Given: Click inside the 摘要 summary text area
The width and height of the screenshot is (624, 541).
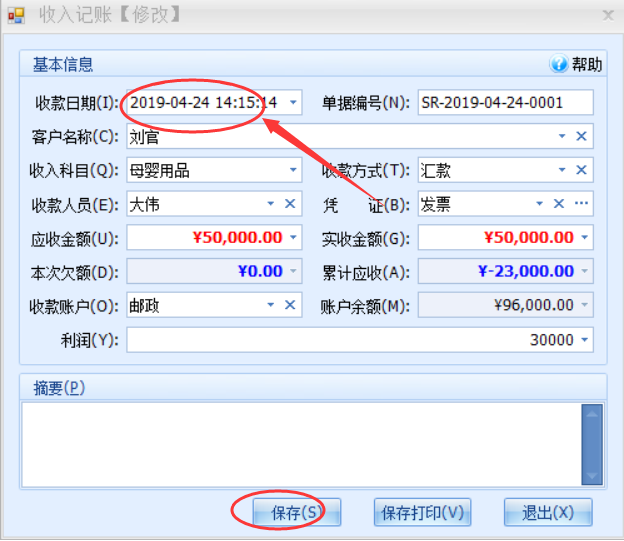Looking at the screenshot, I should [300, 443].
